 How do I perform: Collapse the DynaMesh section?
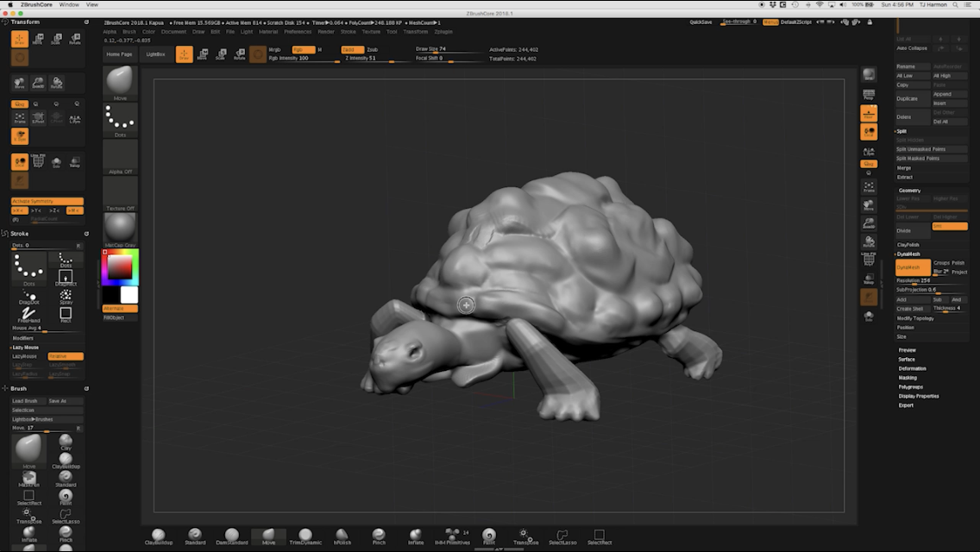908,254
